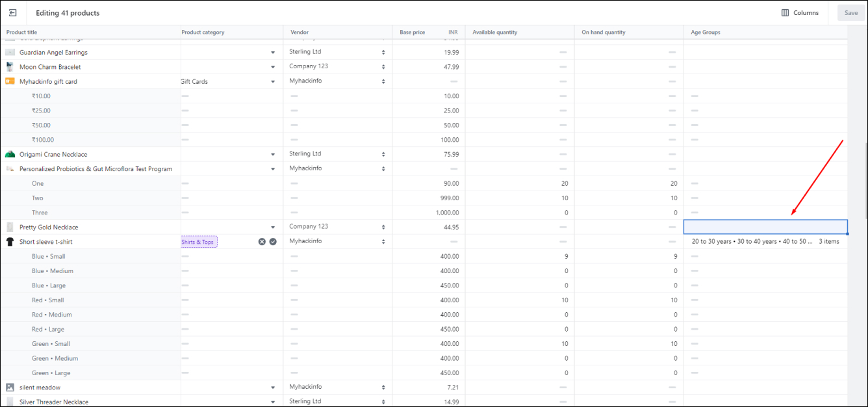This screenshot has width=868, height=407.
Task: Open the Columns selector
Action: 800,13
